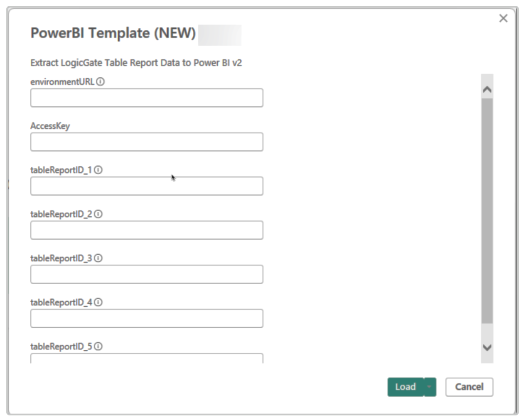The image size is (521, 420).
Task: Show info tooltip icon for tableReportID_1
Action: pos(98,170)
